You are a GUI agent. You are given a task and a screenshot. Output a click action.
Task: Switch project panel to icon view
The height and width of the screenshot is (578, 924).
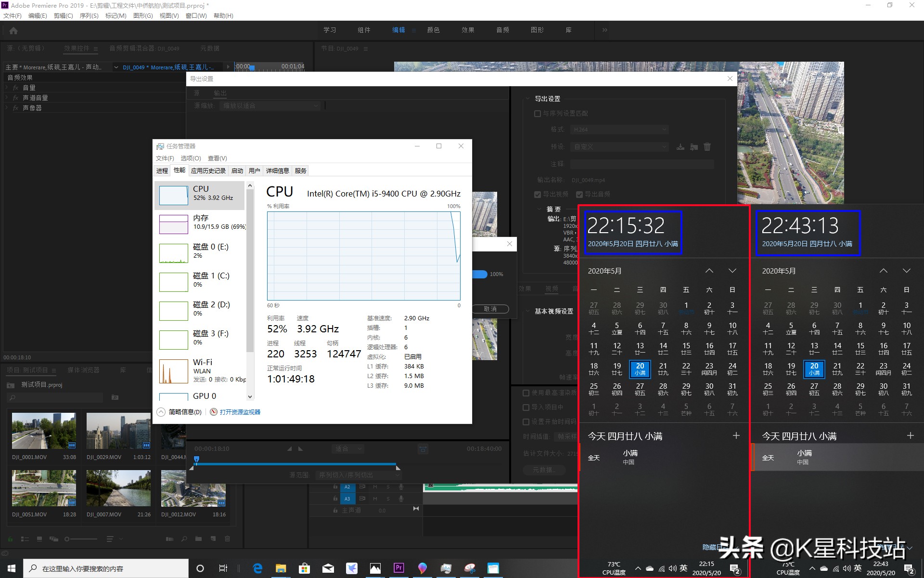39,539
